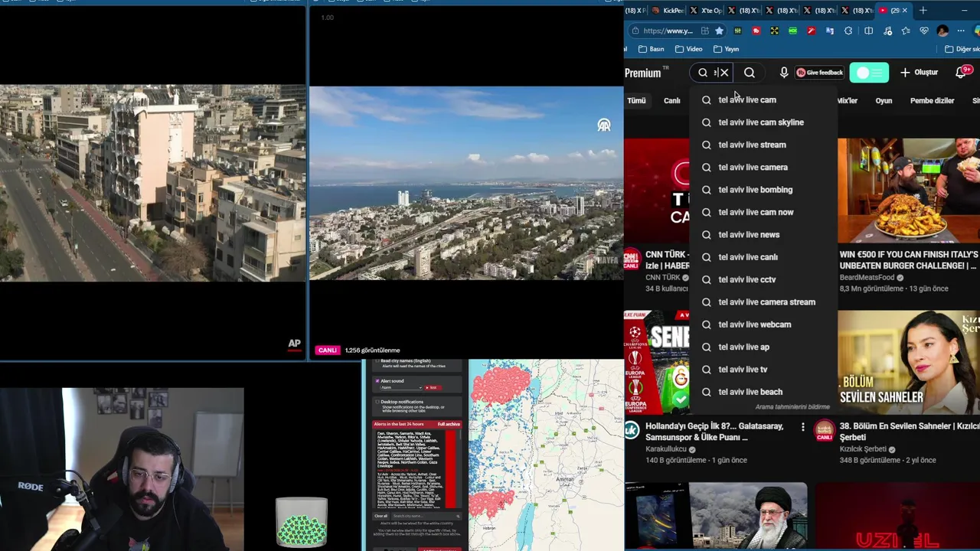980x551 pixels.
Task: Open the browser profile avatar
Action: (942, 31)
